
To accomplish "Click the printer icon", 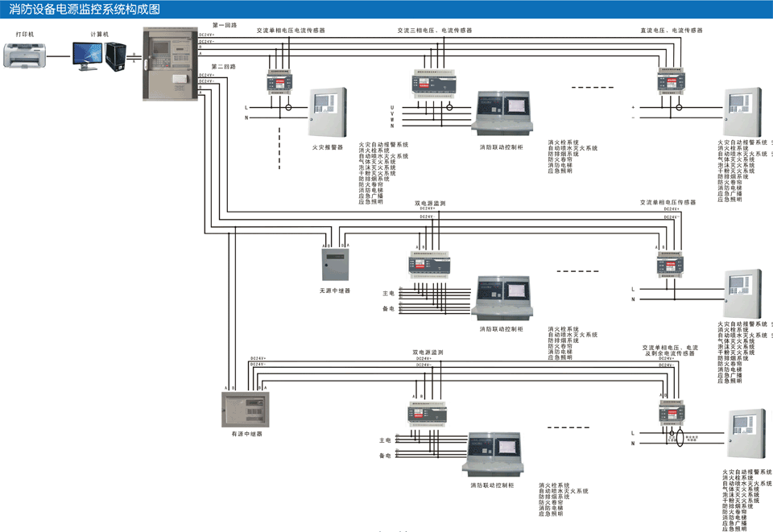I will (25, 55).
